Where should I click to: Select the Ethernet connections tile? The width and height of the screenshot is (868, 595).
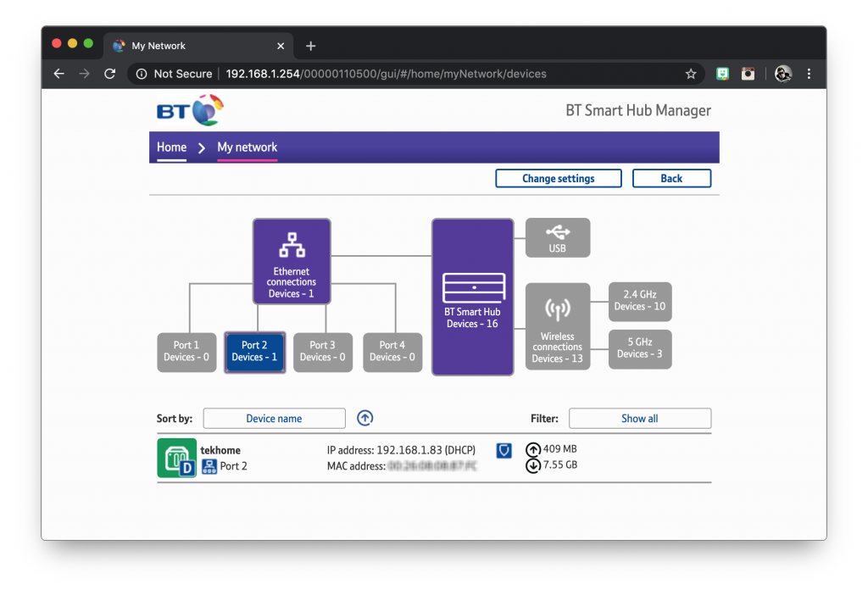[x=292, y=261]
